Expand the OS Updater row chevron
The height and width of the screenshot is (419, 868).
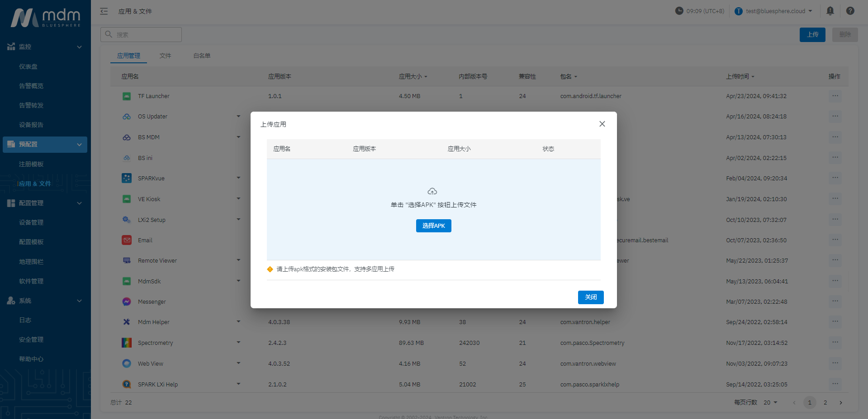(x=238, y=116)
